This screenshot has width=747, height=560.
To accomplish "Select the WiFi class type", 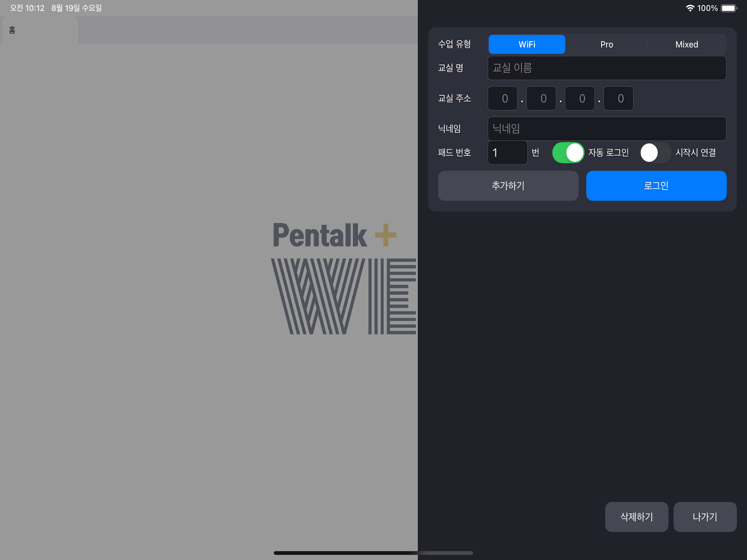I will coord(527,44).
